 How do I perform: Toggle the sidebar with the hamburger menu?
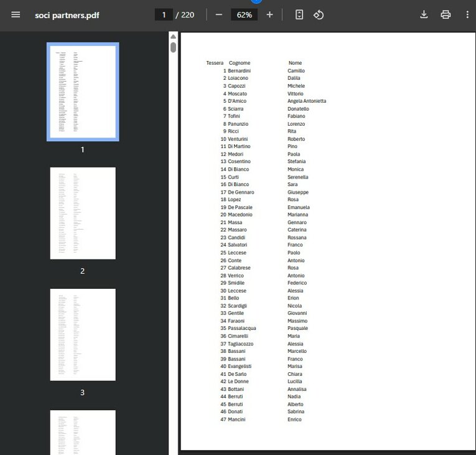click(x=16, y=14)
